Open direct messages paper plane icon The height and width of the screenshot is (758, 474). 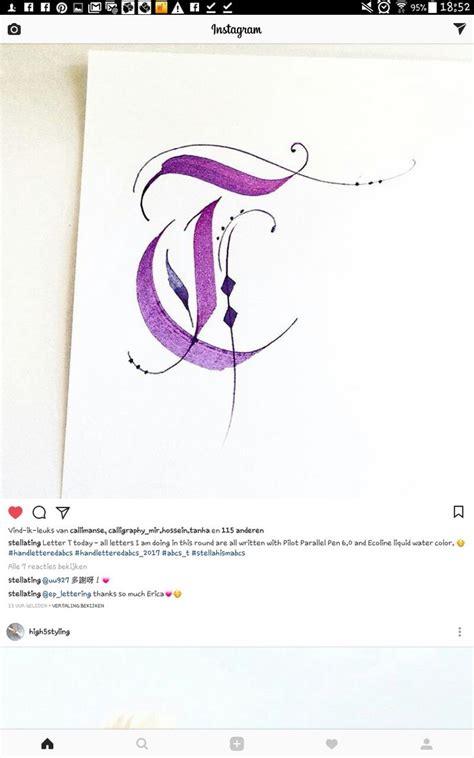460,29
